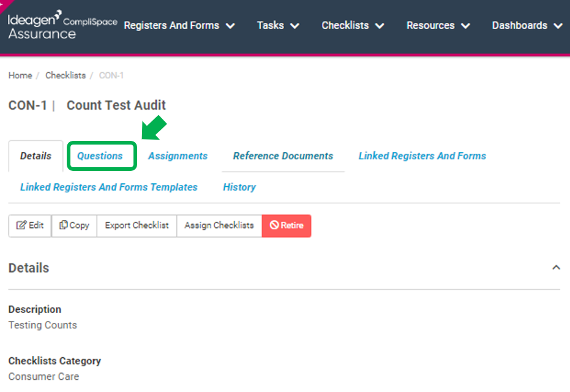Select the Reference Documents tab
The image size is (570, 392).
click(283, 156)
